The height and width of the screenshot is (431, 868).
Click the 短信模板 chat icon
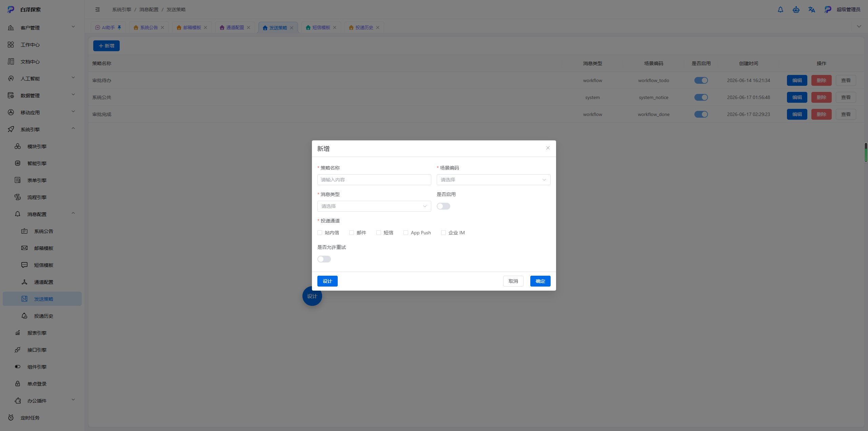click(x=24, y=265)
